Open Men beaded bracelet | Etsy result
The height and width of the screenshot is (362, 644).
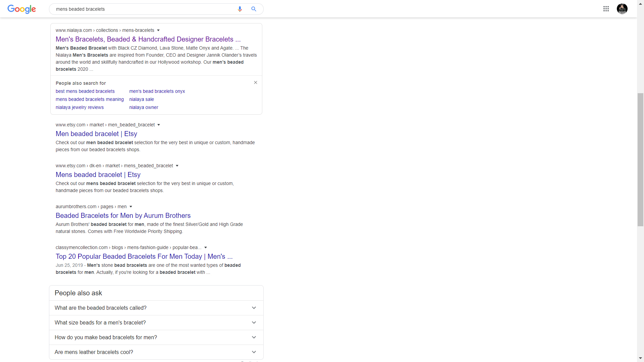tap(96, 134)
